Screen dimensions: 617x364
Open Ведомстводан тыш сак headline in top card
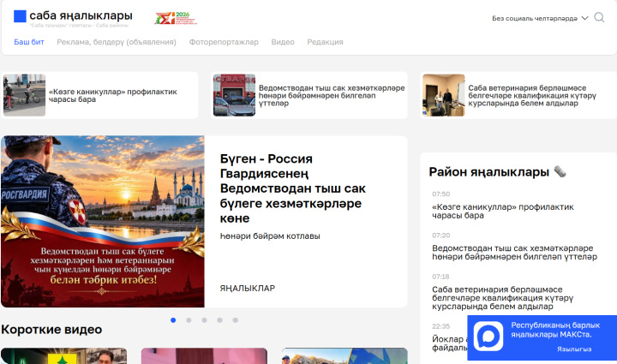click(x=332, y=96)
